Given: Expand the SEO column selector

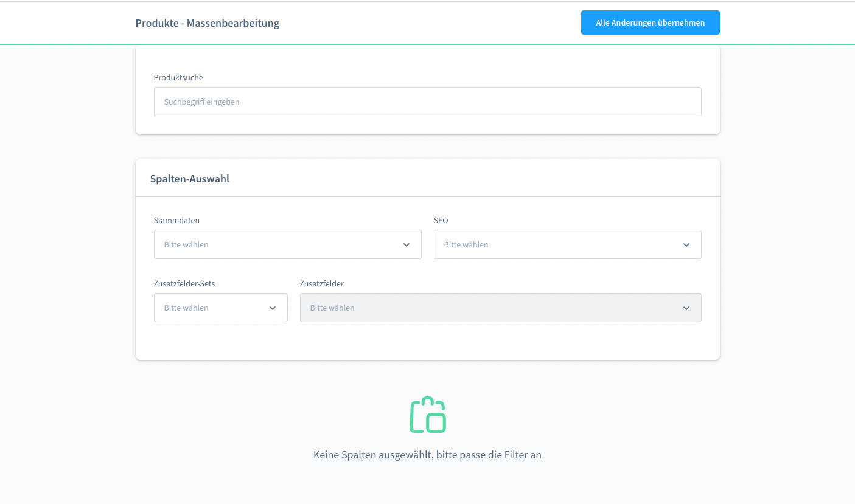Looking at the screenshot, I should [x=560, y=244].
